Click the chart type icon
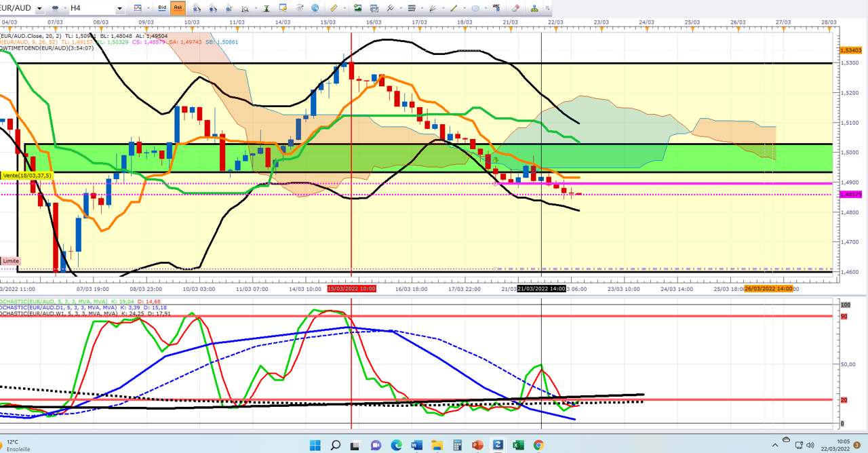This screenshot has width=868, height=453. 138,8
